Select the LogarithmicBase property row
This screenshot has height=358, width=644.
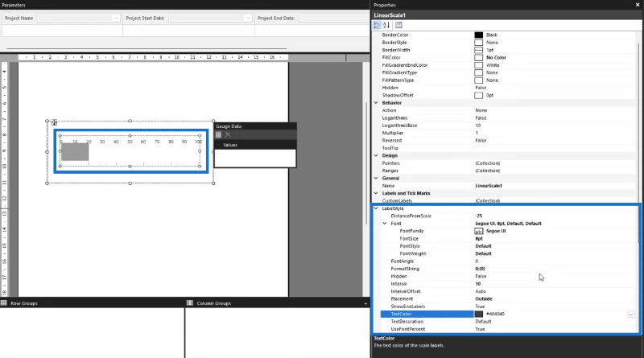pyautogui.click(x=507, y=126)
